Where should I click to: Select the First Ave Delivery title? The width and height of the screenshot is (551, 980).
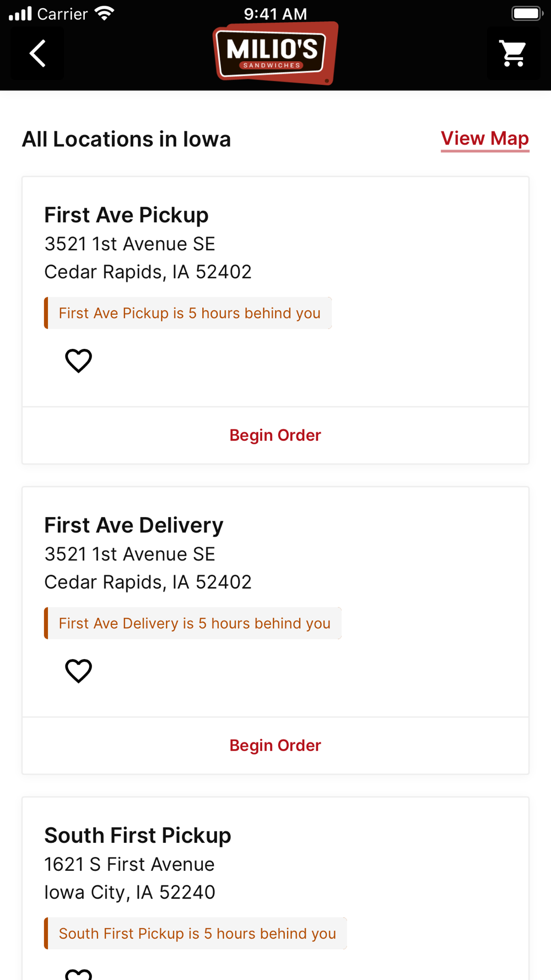click(x=133, y=525)
